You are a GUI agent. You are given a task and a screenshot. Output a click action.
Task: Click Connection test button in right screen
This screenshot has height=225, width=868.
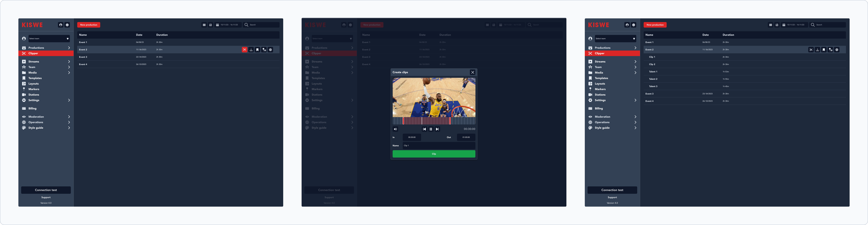612,190
